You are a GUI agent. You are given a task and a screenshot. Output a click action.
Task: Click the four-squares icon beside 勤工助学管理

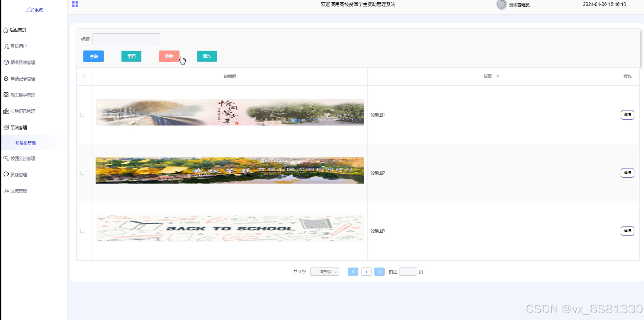coord(6,95)
